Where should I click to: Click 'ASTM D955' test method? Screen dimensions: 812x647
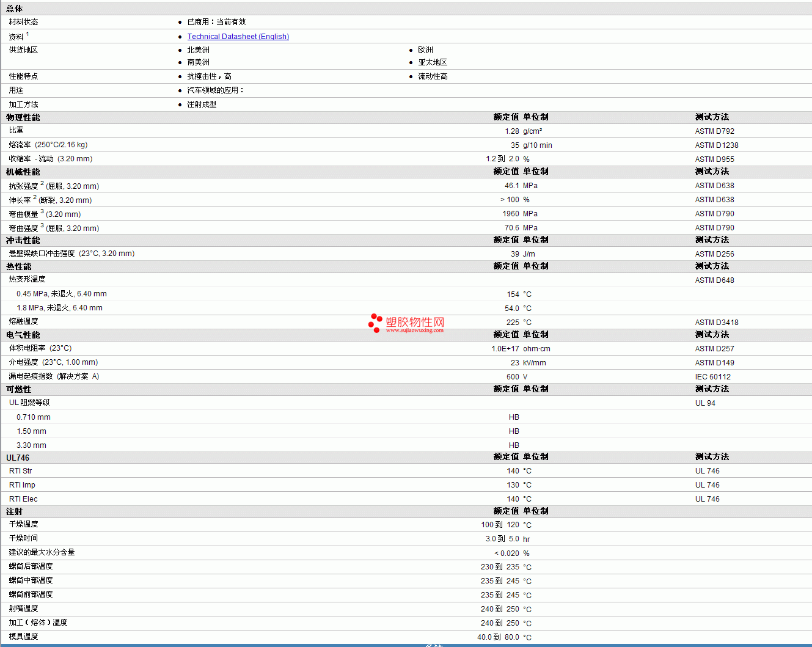pos(715,159)
